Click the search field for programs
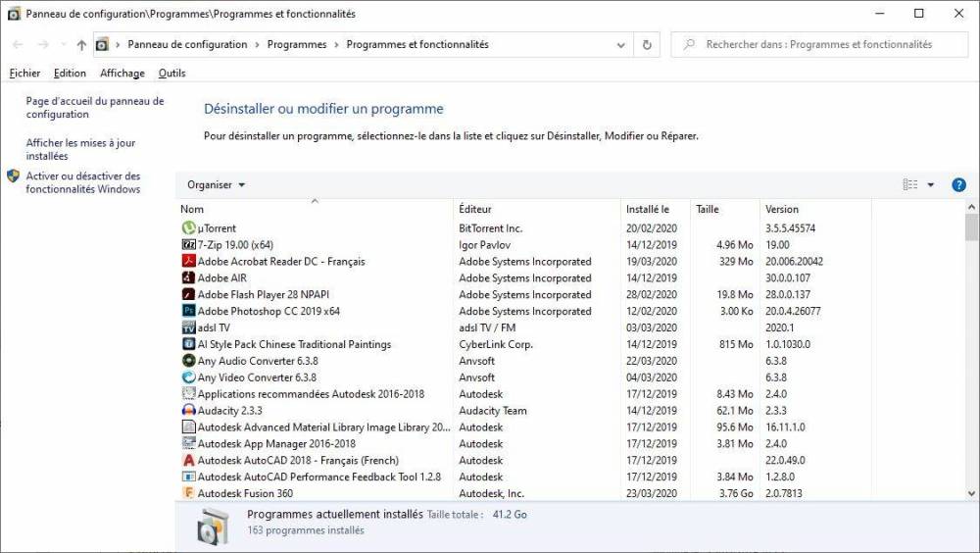 pyautogui.click(x=823, y=44)
